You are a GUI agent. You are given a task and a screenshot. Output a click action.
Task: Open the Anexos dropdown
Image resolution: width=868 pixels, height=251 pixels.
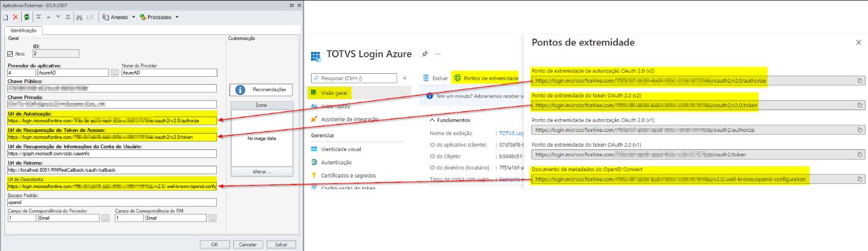pos(119,17)
